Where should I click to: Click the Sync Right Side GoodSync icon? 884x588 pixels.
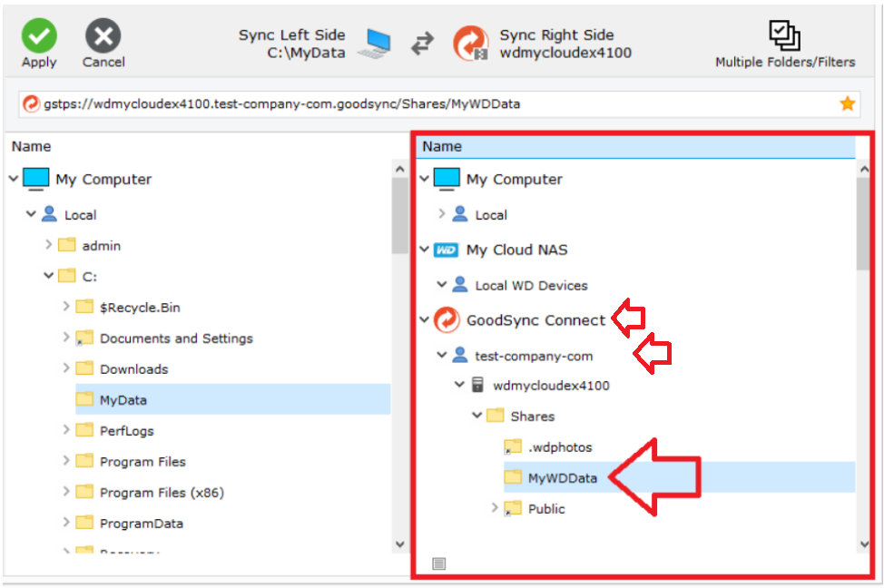[471, 44]
